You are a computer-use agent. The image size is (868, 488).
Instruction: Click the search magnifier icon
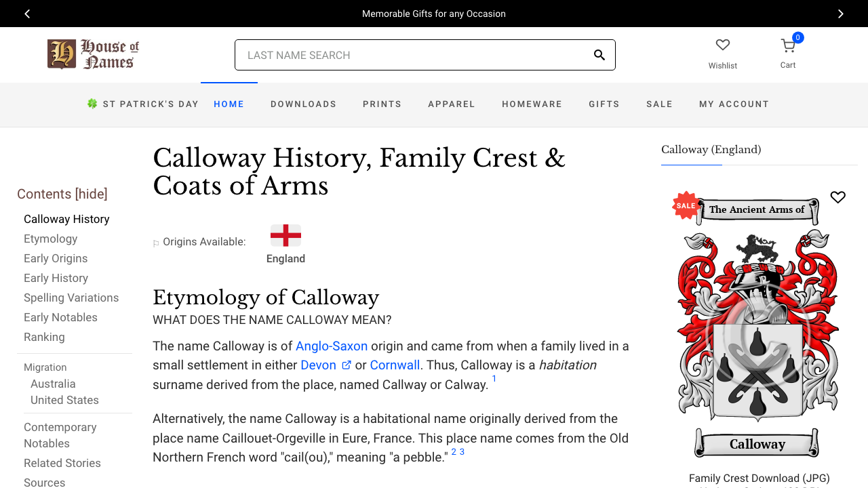[599, 55]
